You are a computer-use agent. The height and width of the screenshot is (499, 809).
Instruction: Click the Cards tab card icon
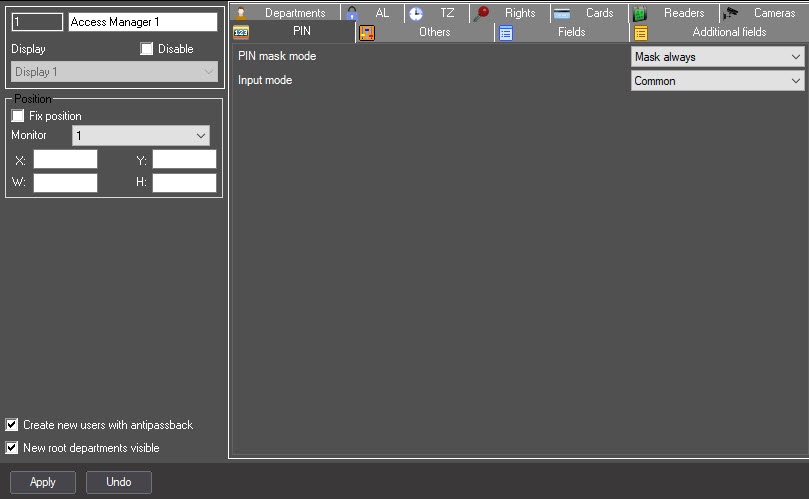pos(562,13)
